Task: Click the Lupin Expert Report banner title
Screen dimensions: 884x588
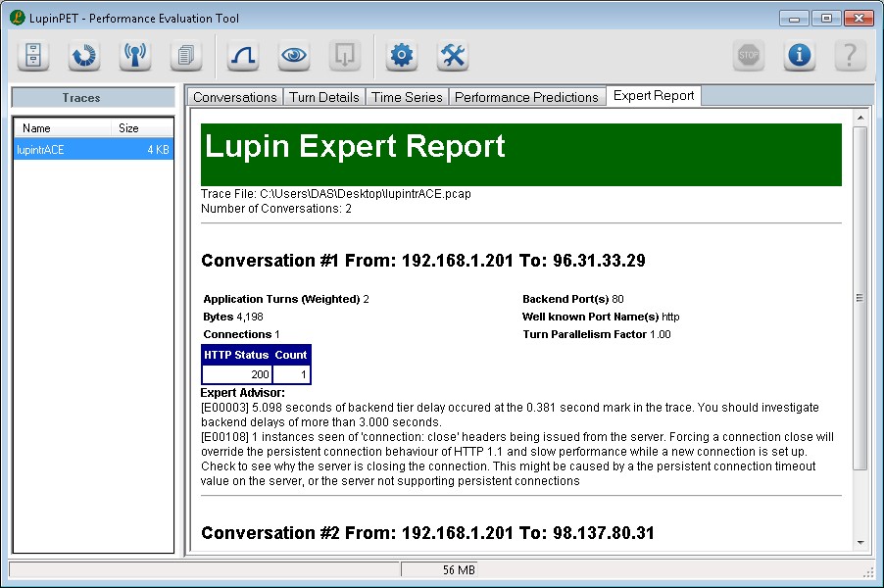Action: (355, 147)
